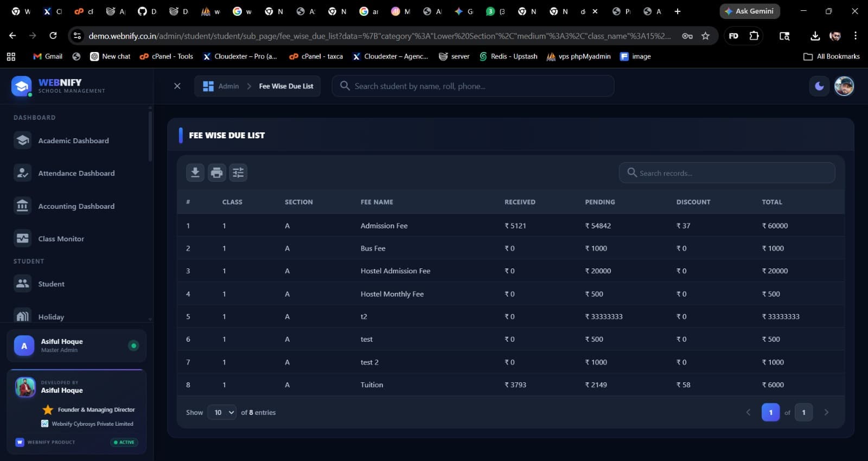Screen dimensions: 868x461
Task: Close the sidebar with X icon
Action: [177, 86]
